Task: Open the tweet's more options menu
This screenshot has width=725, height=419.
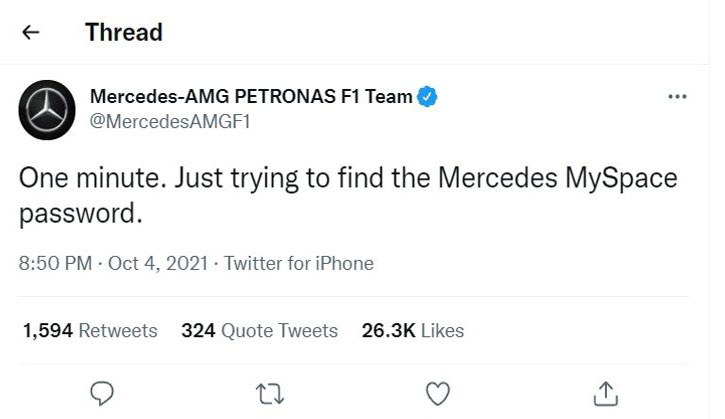Action: tap(677, 97)
